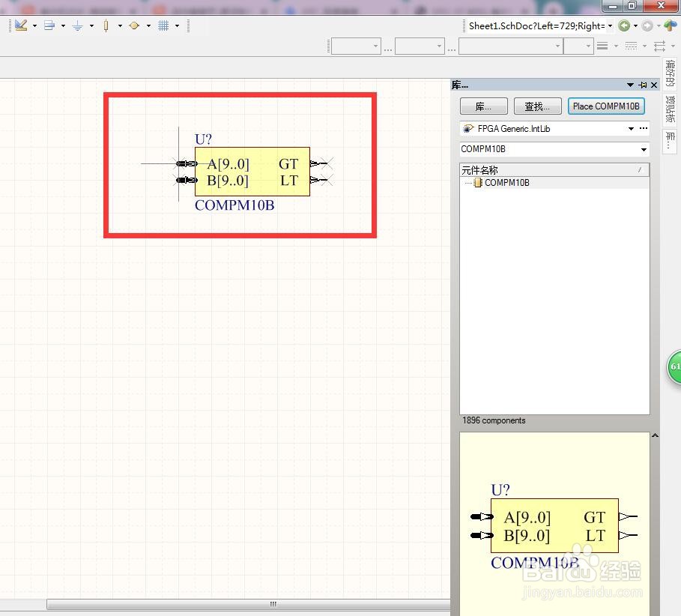
Task: Open the 偏好的 side panel tab
Action: click(671, 73)
